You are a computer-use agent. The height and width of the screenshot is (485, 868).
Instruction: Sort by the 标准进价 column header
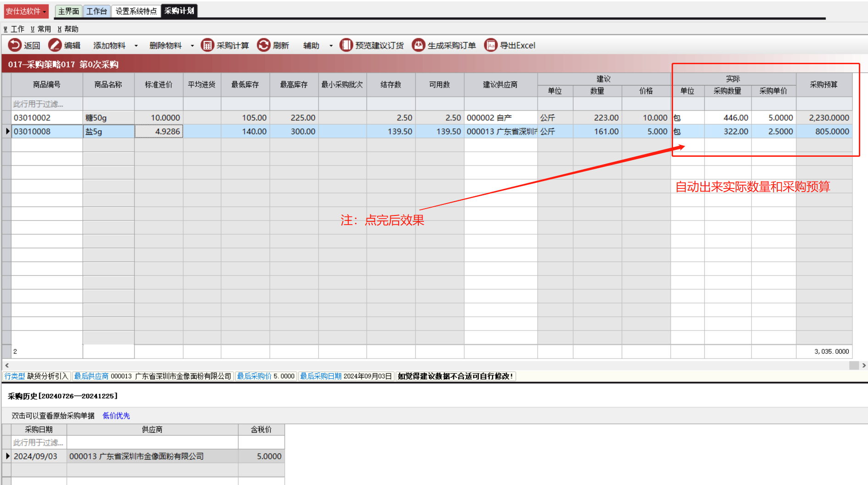pos(159,84)
